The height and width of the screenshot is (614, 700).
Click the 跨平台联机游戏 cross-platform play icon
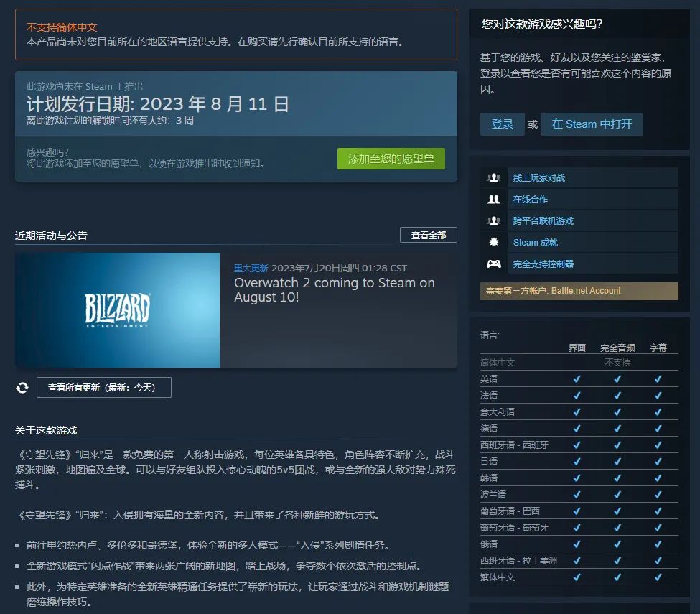493,220
